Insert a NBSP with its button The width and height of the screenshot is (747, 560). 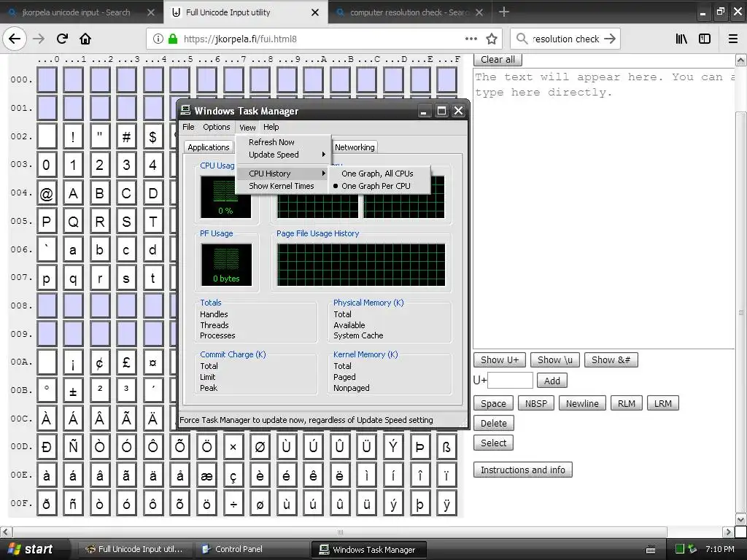(536, 403)
